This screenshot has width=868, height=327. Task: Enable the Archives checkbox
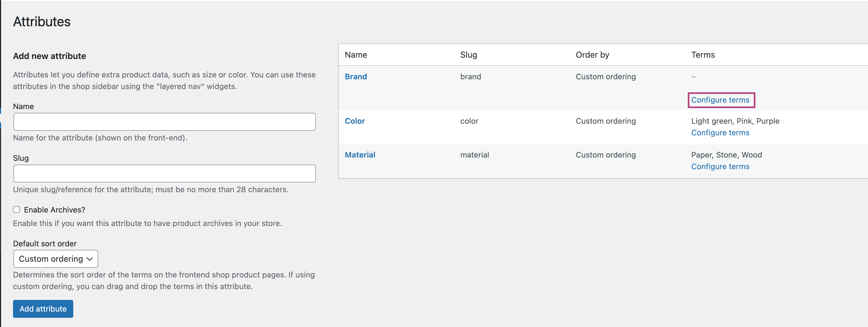(x=16, y=210)
